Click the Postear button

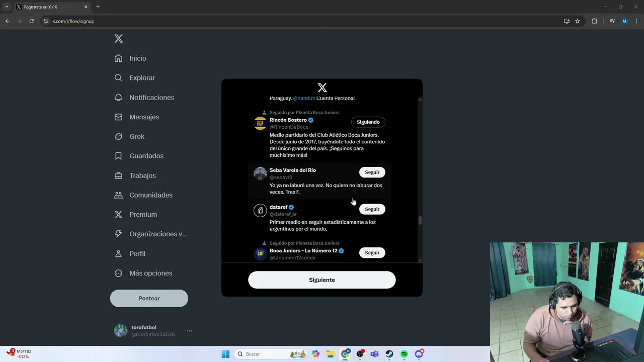pos(149,298)
